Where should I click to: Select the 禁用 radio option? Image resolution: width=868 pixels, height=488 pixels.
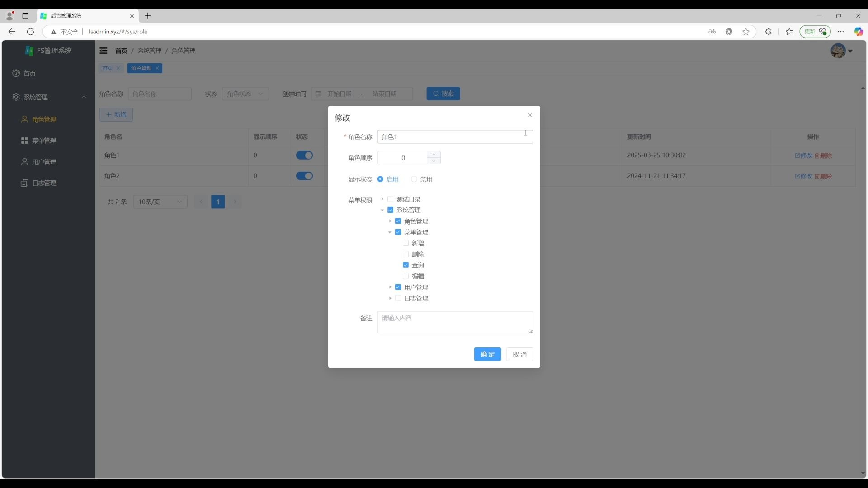[414, 179]
